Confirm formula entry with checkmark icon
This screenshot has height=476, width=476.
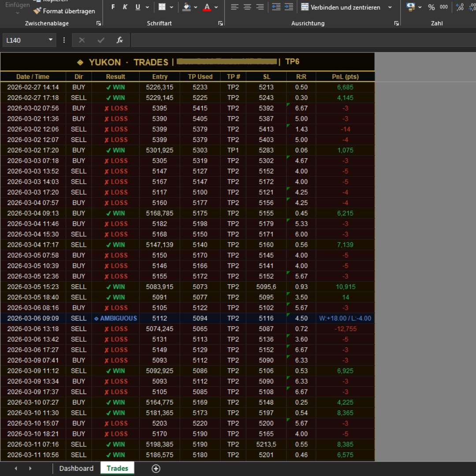(101, 40)
